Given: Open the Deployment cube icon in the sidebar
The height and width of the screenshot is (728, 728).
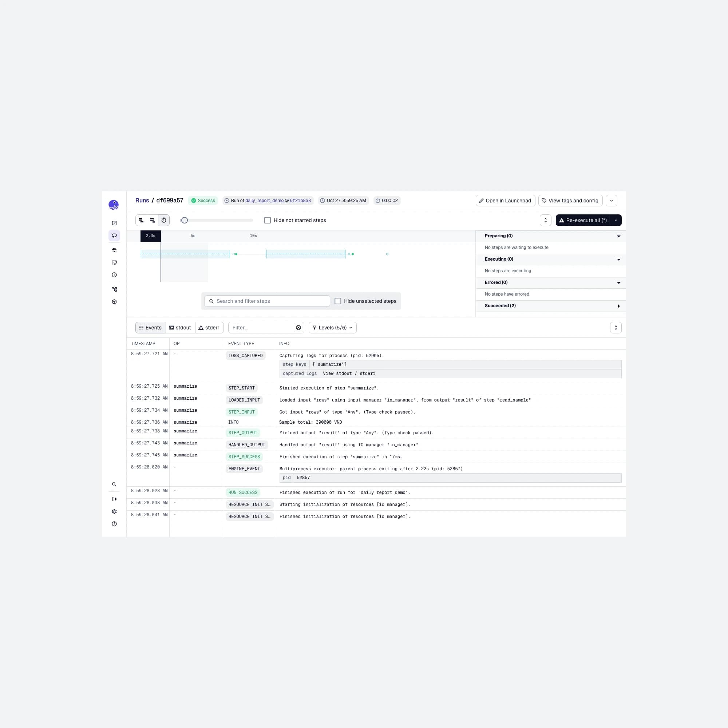Looking at the screenshot, I should (x=114, y=302).
